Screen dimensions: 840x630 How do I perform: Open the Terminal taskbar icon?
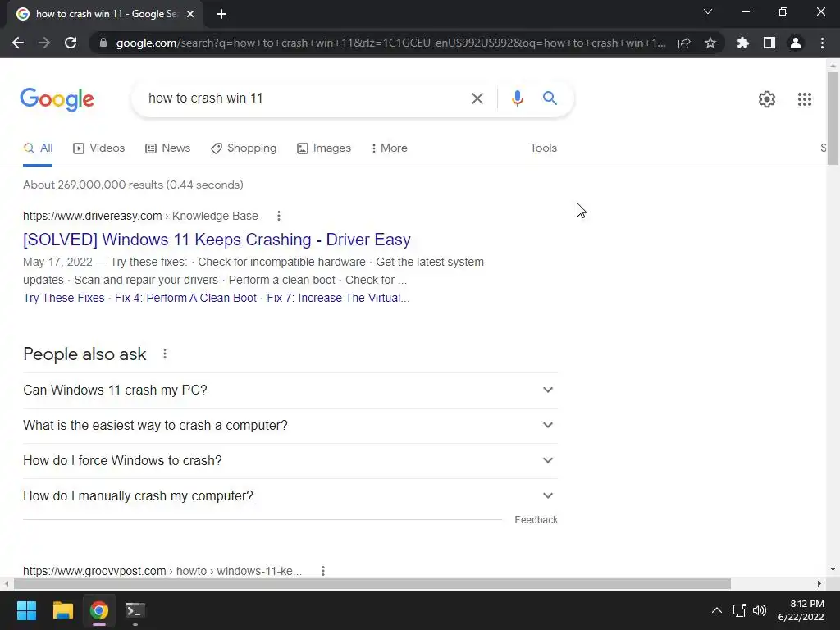coord(135,610)
